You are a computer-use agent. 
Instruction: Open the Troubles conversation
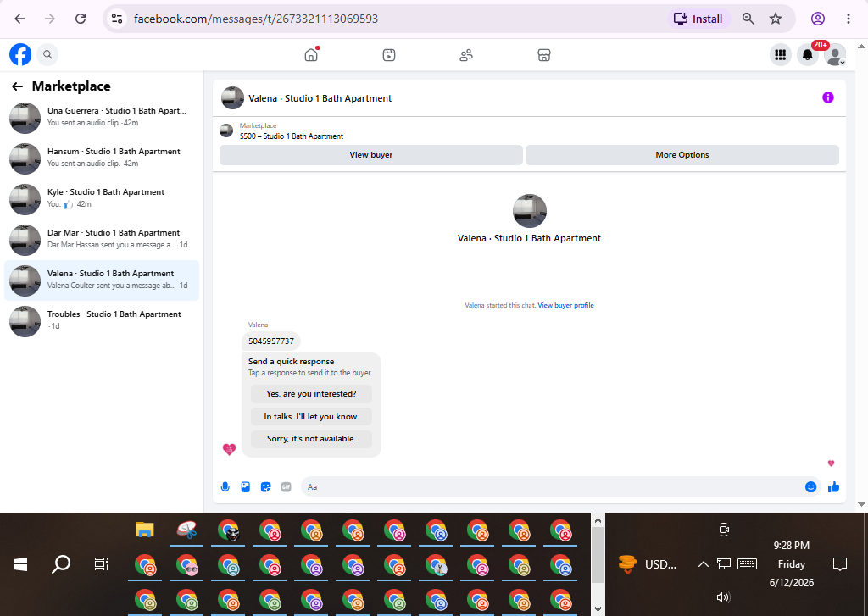(x=102, y=321)
